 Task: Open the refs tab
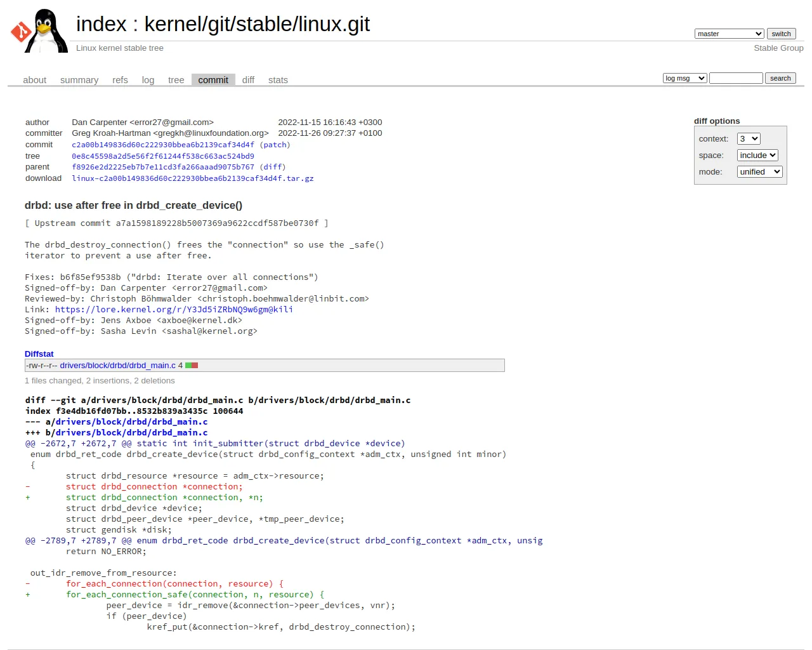120,80
